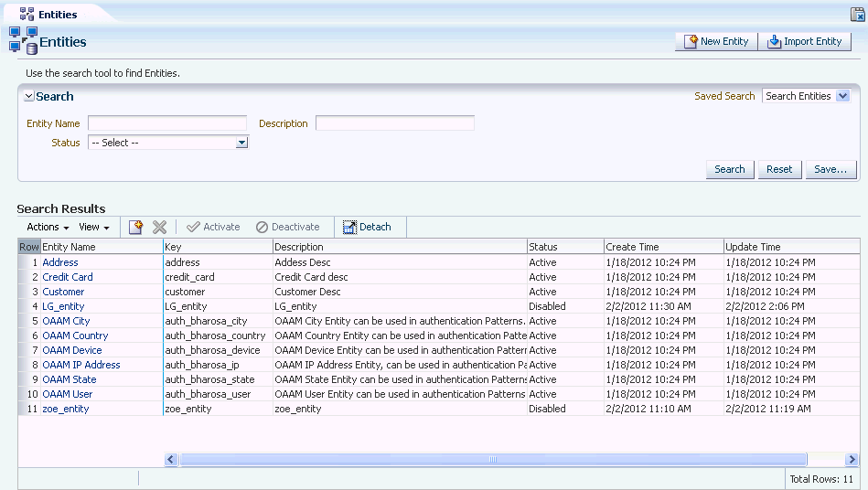Click the Row column header
This screenshot has height=490, width=868.
28,247
